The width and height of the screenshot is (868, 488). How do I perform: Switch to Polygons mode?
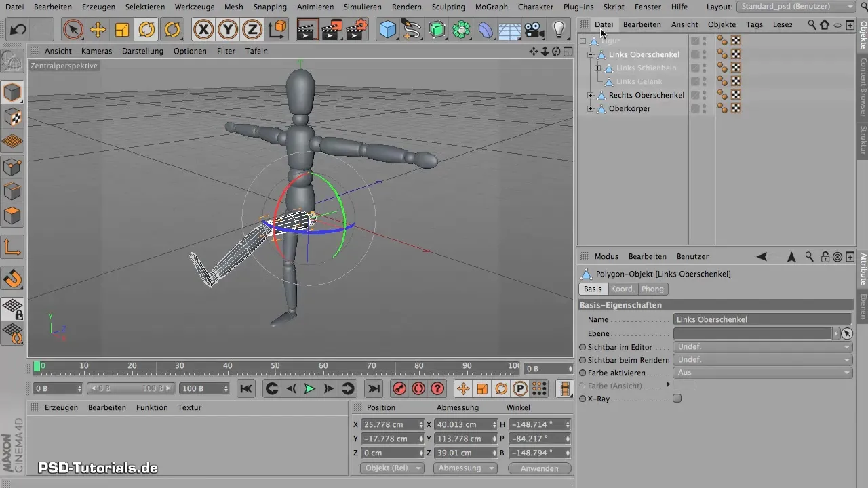13,216
